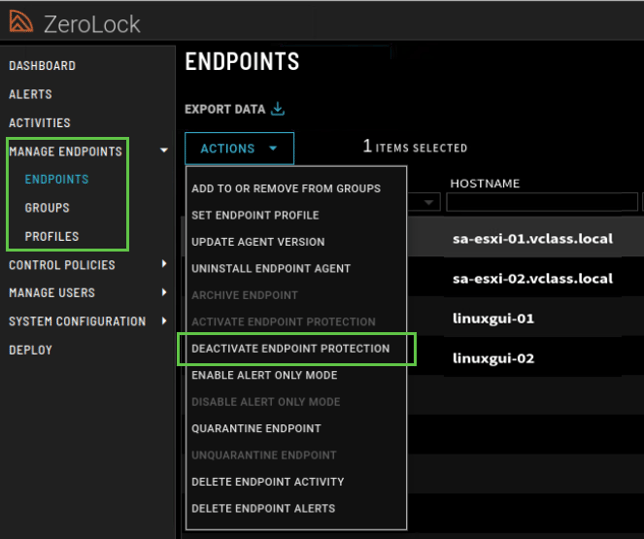Screen dimensions: 644x539
Task: Open Profiles in the sidebar
Action: [x=51, y=237]
